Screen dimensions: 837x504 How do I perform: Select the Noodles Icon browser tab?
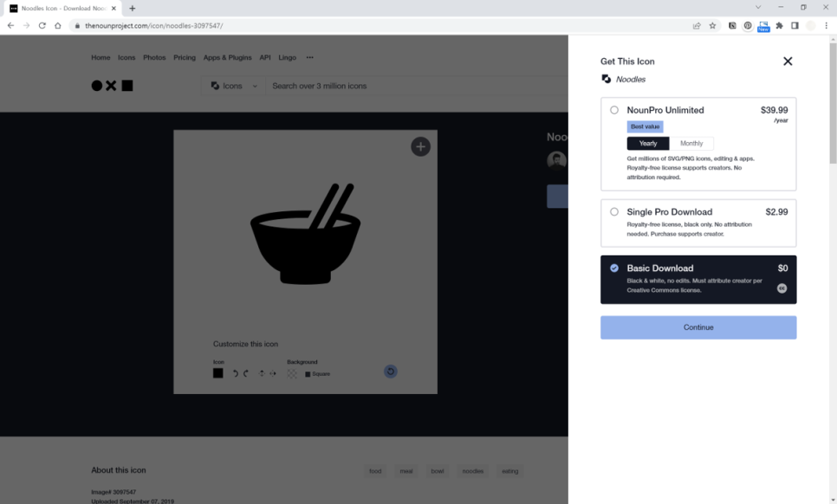[x=62, y=8]
